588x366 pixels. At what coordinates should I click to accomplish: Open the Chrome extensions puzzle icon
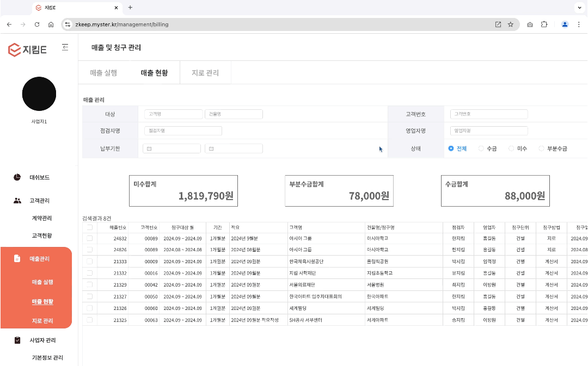pos(544,24)
